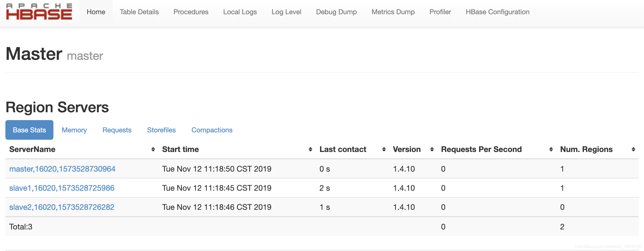Screen dimensions: 644x251
Task: Switch to the Requests tab
Action: pyautogui.click(x=117, y=130)
